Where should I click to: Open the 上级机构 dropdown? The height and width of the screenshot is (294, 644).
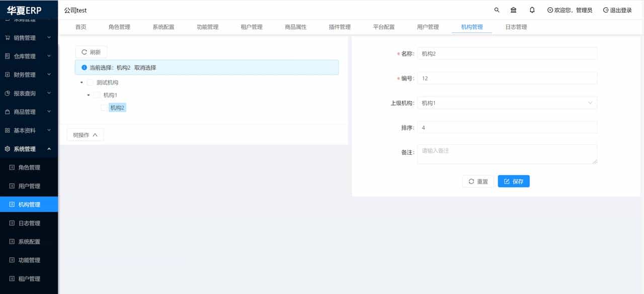(x=507, y=103)
